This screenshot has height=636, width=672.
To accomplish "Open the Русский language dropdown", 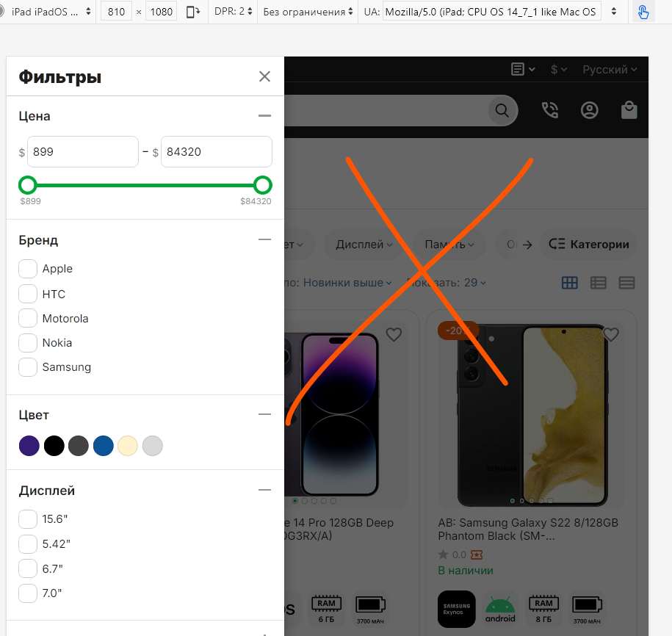I will coord(610,70).
